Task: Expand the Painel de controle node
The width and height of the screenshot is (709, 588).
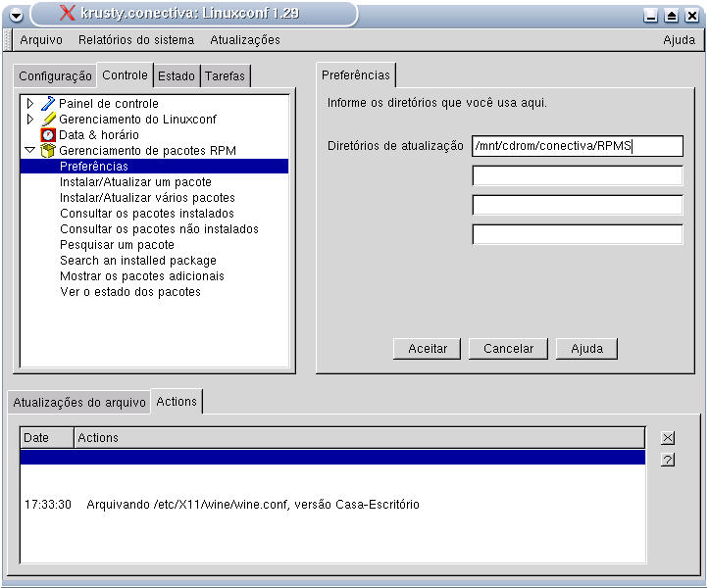Action: pos(30,104)
